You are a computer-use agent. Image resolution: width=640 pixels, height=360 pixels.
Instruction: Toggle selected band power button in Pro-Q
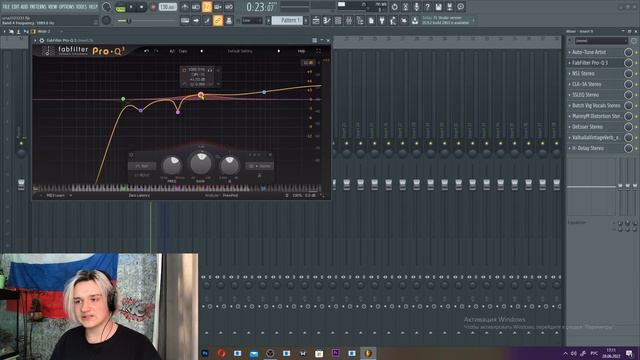click(x=131, y=155)
